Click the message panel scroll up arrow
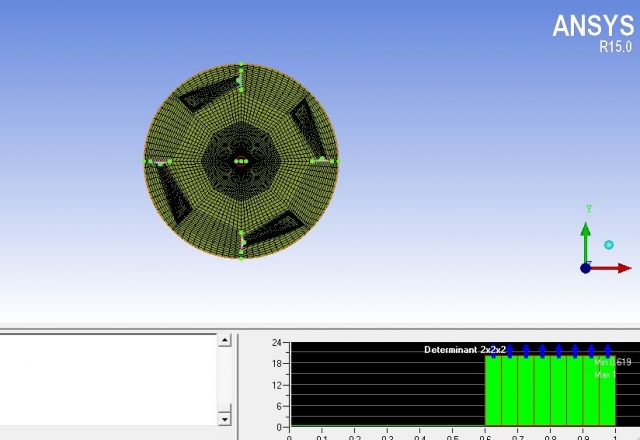Image resolution: width=640 pixels, height=440 pixels. (x=224, y=341)
